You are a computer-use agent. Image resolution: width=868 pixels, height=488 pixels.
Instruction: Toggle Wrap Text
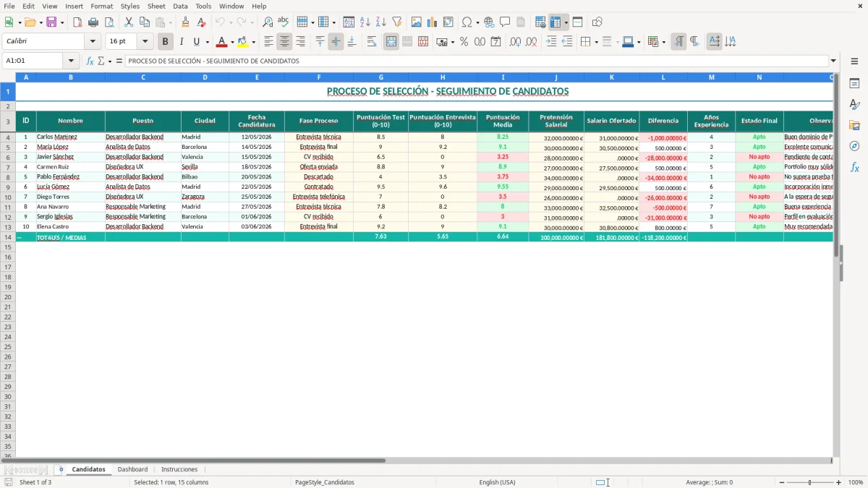click(x=372, y=42)
